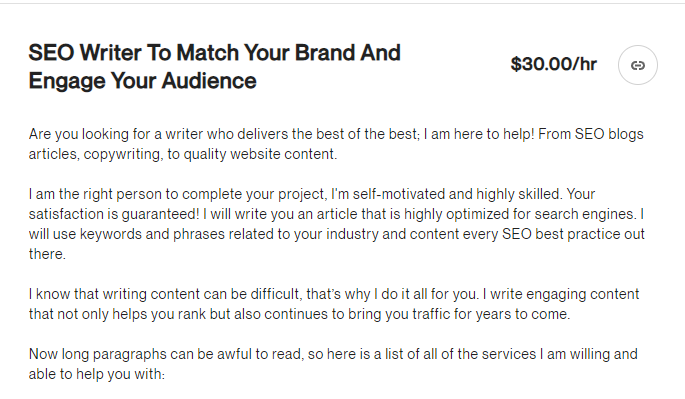685x399 pixels.
Task: Click the copy profile link icon
Action: tap(637, 65)
